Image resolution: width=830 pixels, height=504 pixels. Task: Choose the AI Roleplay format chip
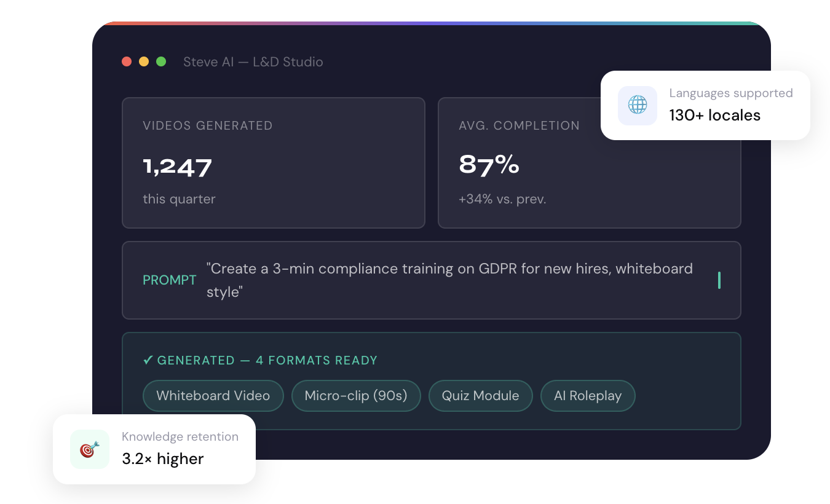(x=588, y=396)
